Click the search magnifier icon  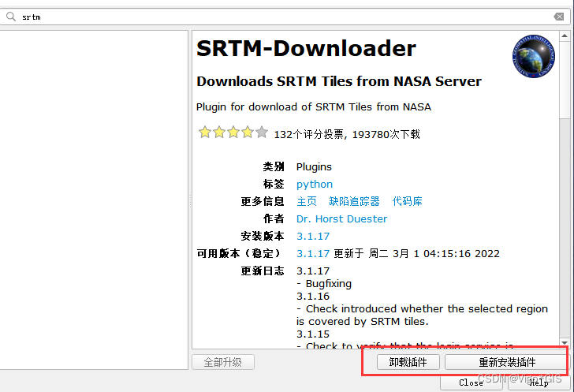[x=11, y=17]
